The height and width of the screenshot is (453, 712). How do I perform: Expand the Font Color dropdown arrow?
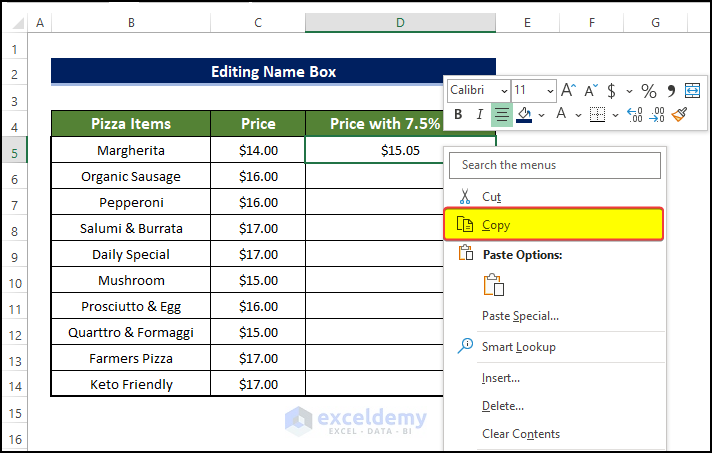click(578, 115)
